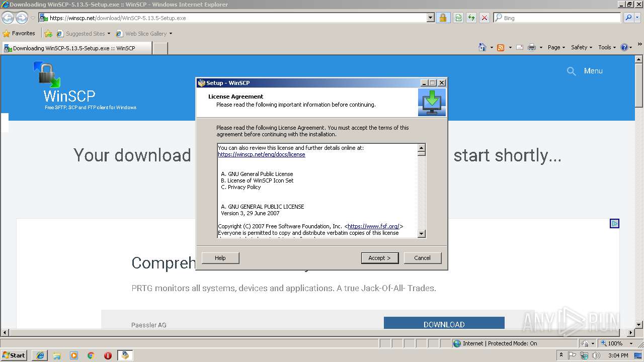Click license text scrollbar down arrow
Screen dimensions: 644x362
coord(422,234)
